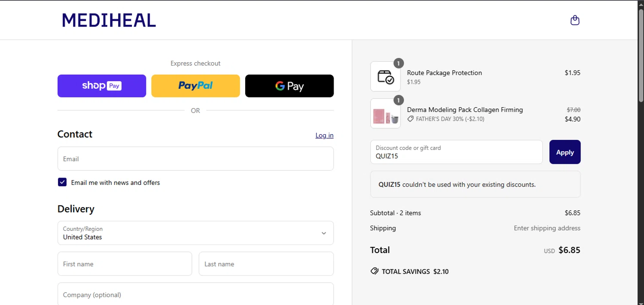Click the QUIZ15 couldn't be used message
The width and height of the screenshot is (644, 305).
475,184
